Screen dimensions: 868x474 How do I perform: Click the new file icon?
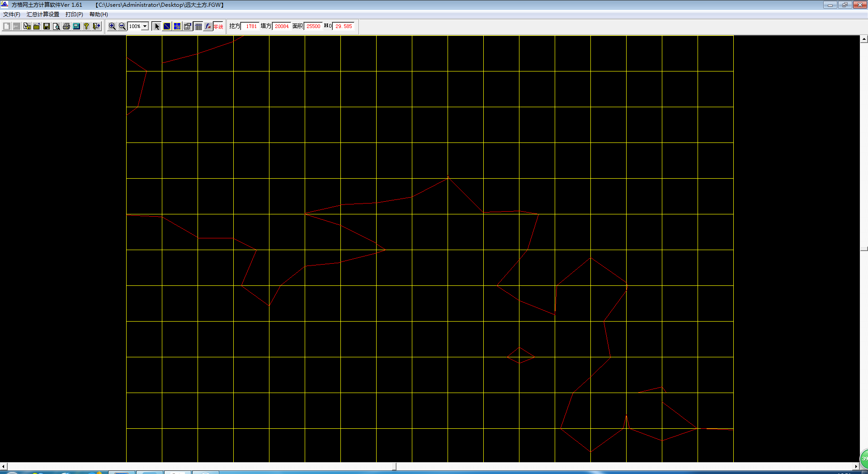(x=7, y=26)
